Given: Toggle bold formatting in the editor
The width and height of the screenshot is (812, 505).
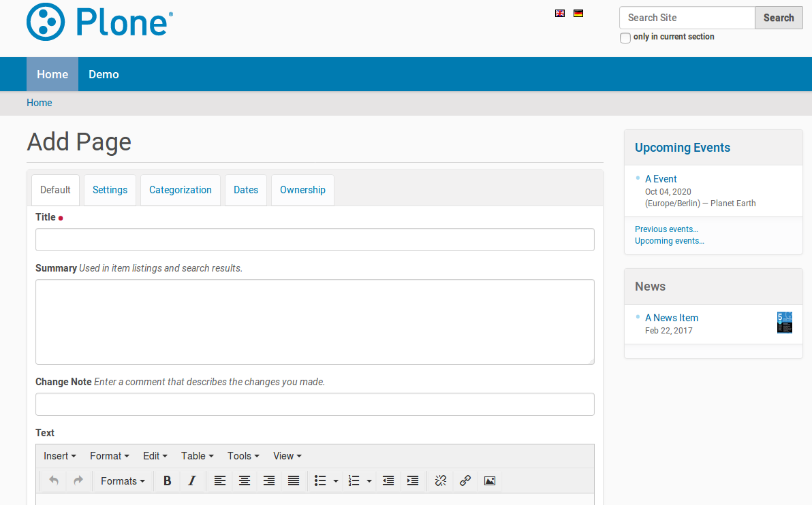Looking at the screenshot, I should (168, 480).
